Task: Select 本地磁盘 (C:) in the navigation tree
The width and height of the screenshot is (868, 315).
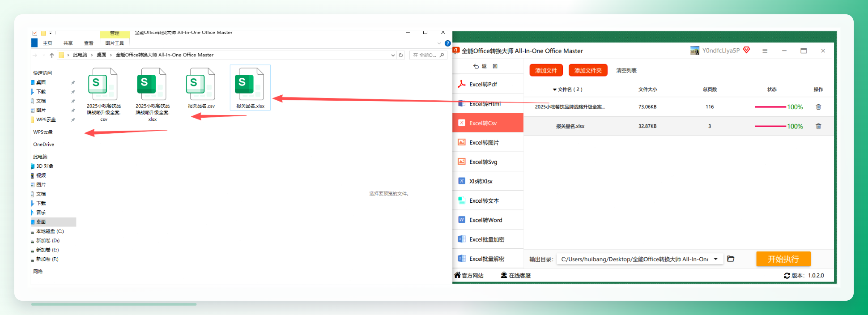Action: click(x=50, y=231)
